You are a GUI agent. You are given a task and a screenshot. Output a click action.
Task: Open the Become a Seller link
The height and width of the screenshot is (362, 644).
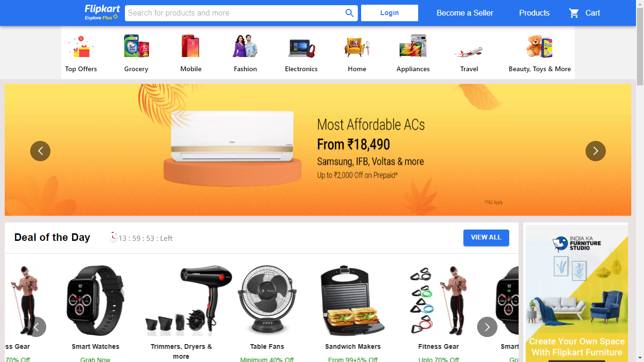[465, 13]
